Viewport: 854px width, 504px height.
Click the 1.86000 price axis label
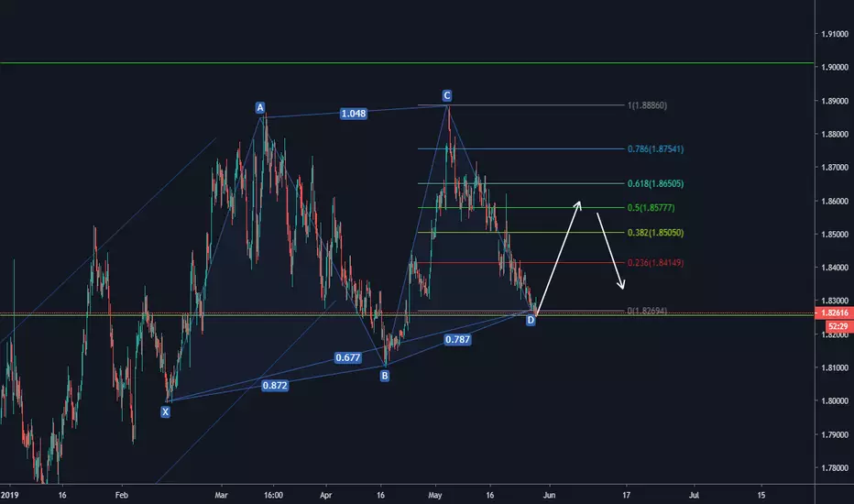(835, 201)
